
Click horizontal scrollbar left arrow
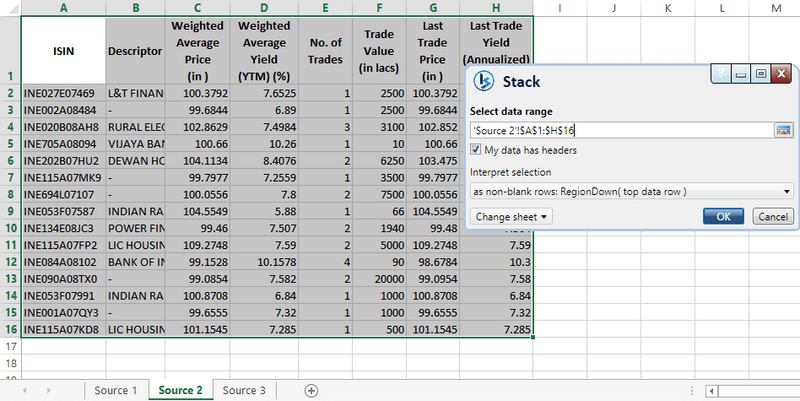[711, 391]
